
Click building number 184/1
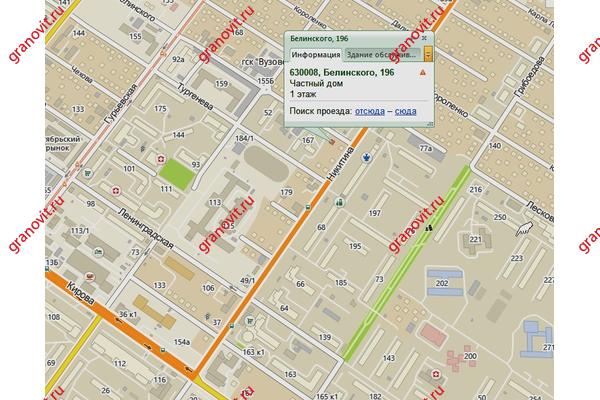pyautogui.click(x=245, y=139)
